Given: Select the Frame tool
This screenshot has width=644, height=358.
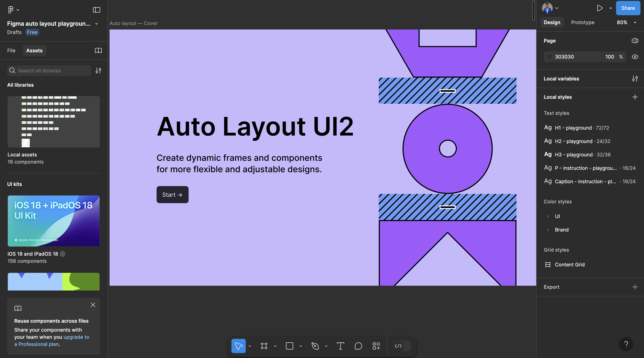Looking at the screenshot, I should 264,346.
